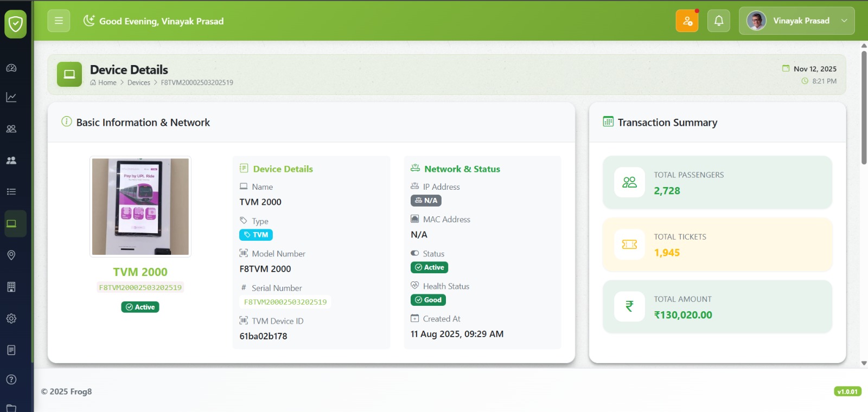This screenshot has height=412, width=868.
Task: Click the active devices laptop sidebar icon
Action: (11, 224)
